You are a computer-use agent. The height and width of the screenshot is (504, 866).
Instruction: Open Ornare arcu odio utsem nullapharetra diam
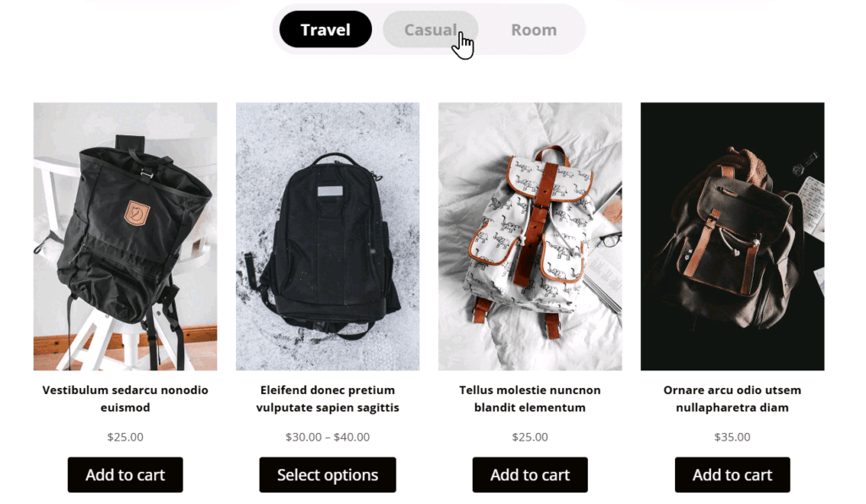[732, 398]
